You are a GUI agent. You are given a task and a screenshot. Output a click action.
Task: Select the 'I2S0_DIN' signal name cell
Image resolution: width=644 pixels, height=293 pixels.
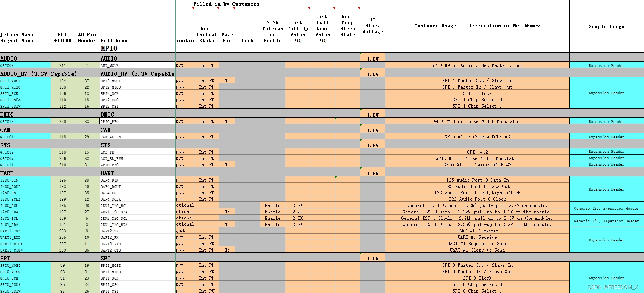coord(25,180)
